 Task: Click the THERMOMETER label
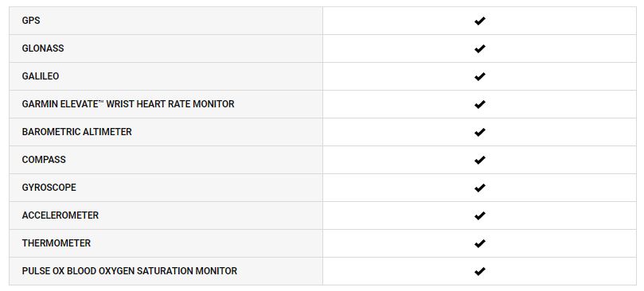tap(57, 243)
